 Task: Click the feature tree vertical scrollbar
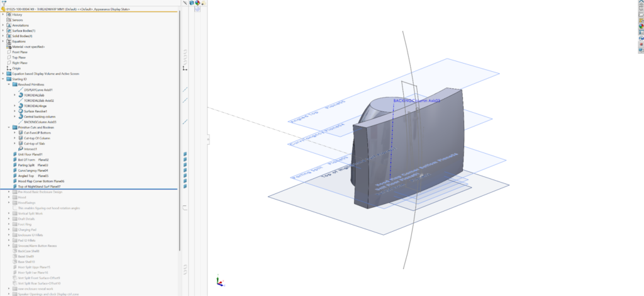point(179,131)
